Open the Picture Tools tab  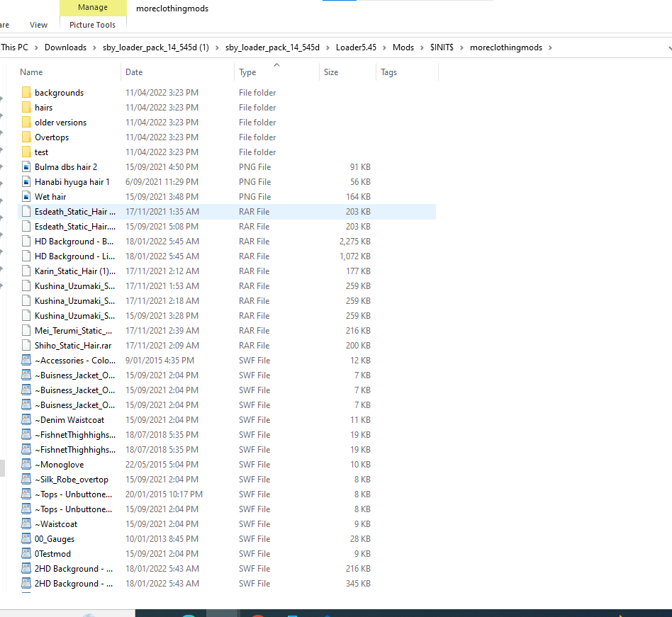tap(92, 25)
